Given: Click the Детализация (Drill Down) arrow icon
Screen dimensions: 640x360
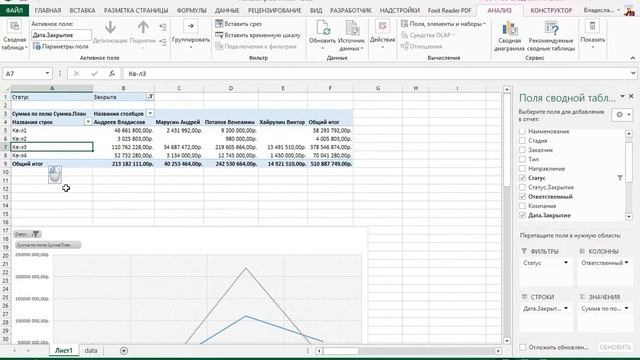Looking at the screenshot, I should (110, 28).
